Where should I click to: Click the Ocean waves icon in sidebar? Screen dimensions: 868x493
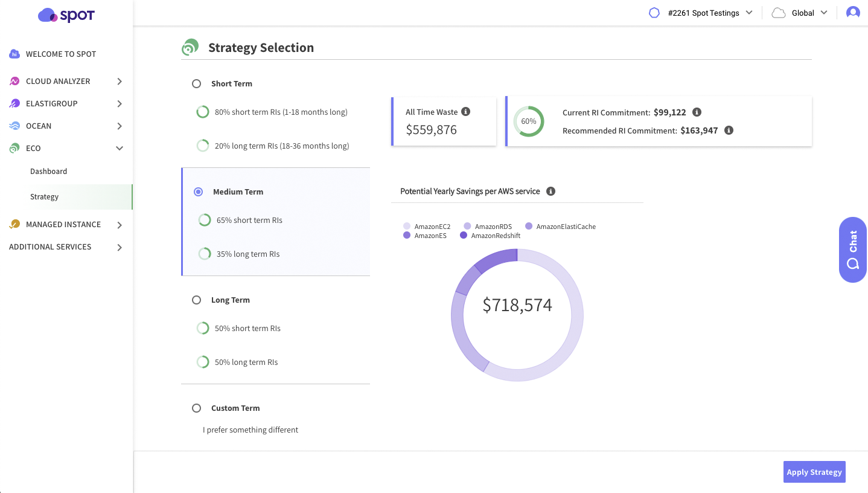(x=14, y=126)
